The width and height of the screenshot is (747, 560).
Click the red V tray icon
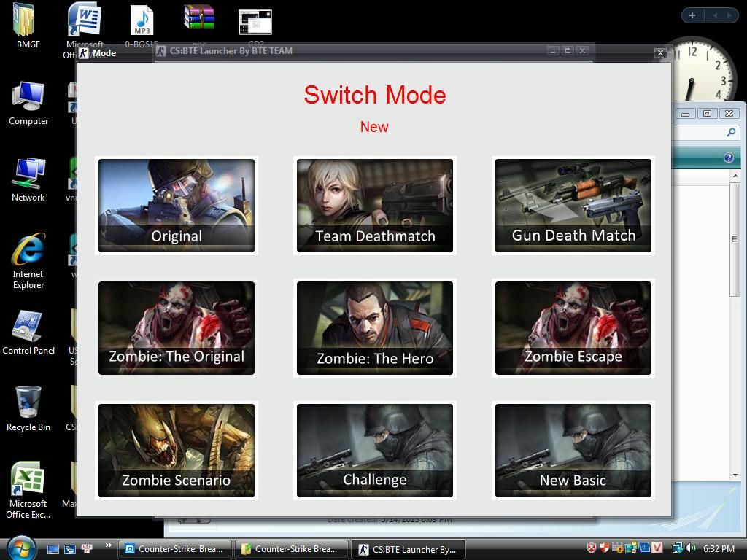coord(657,548)
